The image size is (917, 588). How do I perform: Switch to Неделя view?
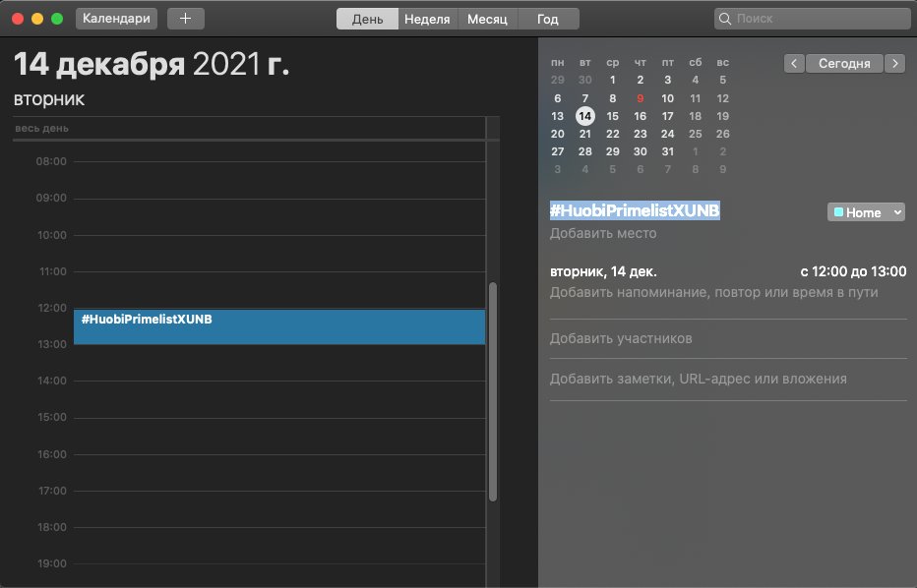pos(427,19)
